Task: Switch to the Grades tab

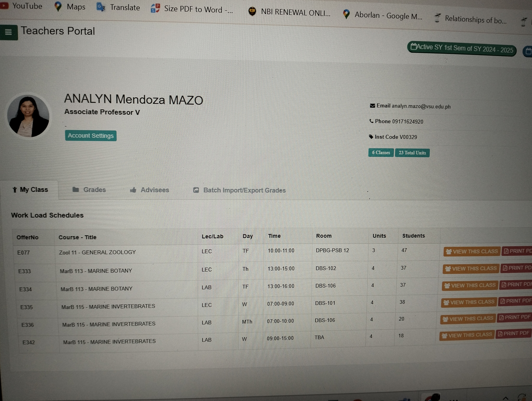Action: click(x=89, y=190)
